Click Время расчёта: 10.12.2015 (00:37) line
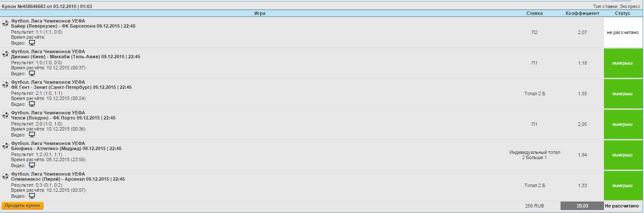Viewport: 644px width, 213px height. pyautogui.click(x=49, y=68)
